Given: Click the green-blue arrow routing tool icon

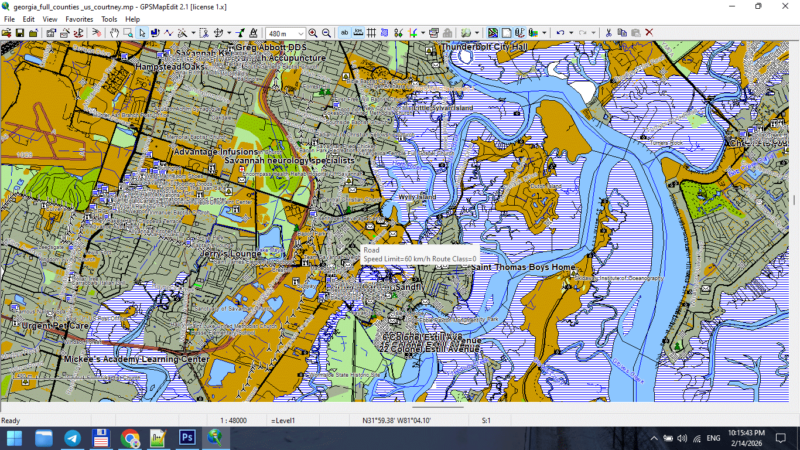Looking at the screenshot, I should [x=240, y=33].
